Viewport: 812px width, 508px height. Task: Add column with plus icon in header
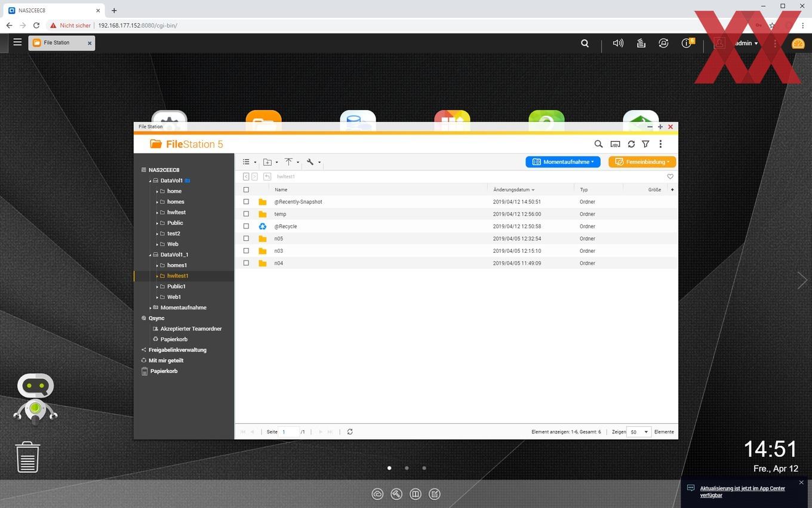coord(672,189)
